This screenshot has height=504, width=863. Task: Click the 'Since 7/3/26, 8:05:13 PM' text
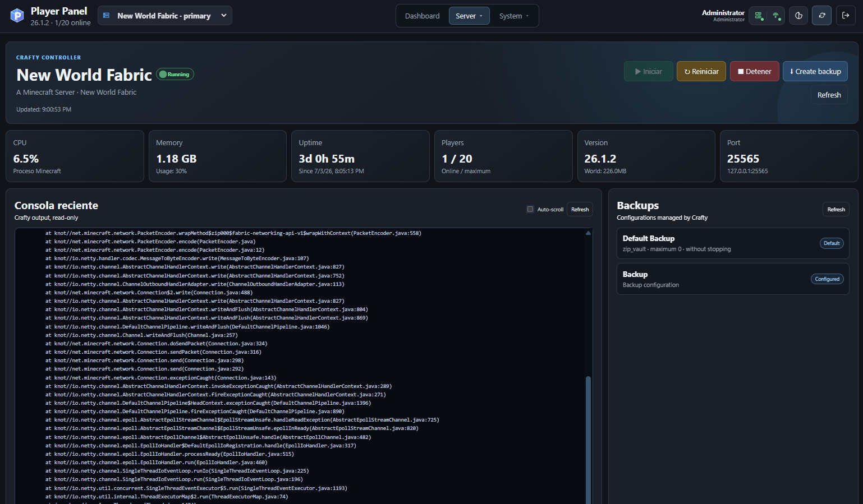[331, 171]
